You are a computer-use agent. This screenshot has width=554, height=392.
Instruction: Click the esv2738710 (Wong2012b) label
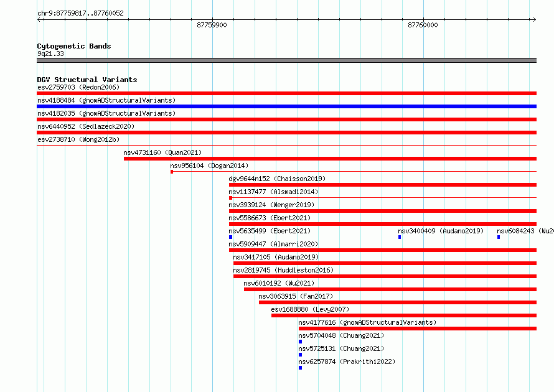(x=78, y=139)
